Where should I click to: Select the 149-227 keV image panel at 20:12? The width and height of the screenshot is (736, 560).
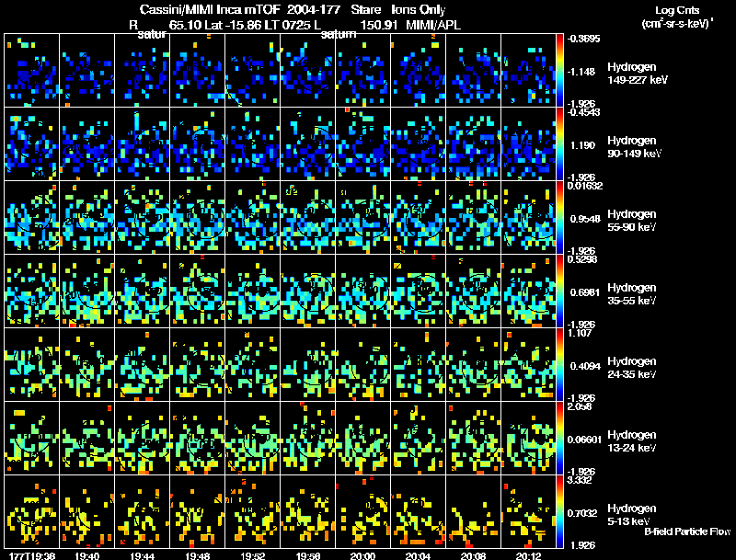(528, 71)
